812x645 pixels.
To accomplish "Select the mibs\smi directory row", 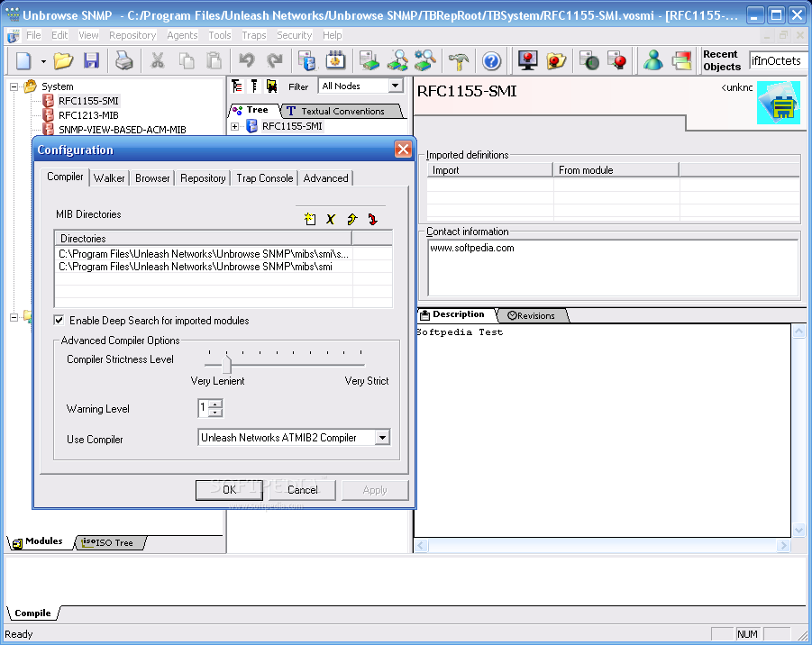I will pos(204,267).
